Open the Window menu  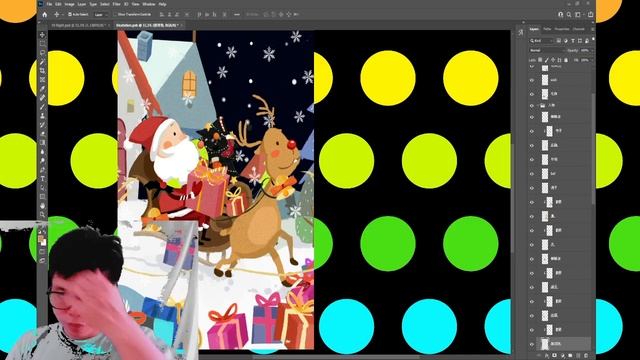(x=149, y=4)
